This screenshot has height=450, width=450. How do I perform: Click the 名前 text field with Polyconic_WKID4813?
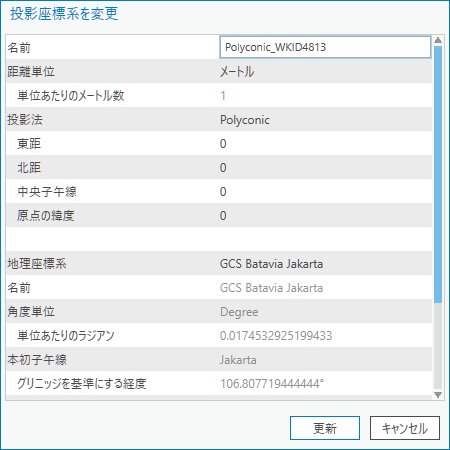click(x=325, y=47)
